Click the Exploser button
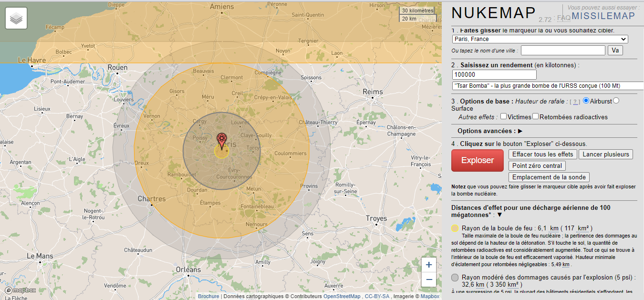 click(x=478, y=160)
